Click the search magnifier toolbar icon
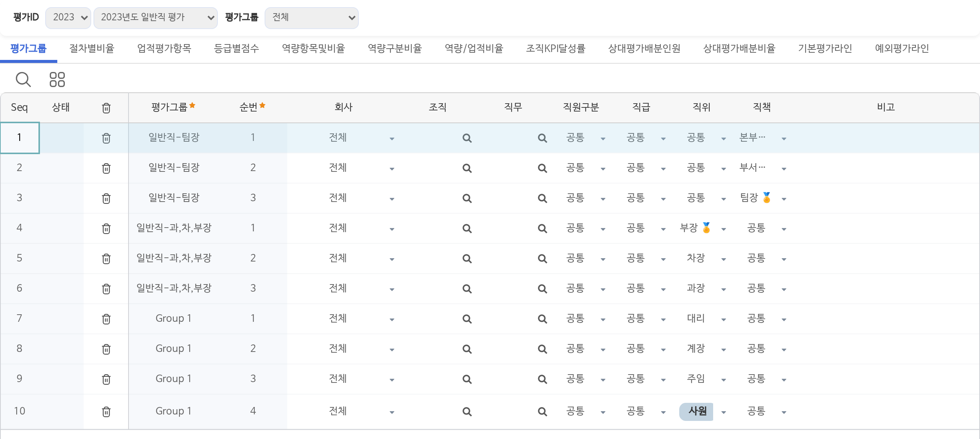The width and height of the screenshot is (980, 439). [x=23, y=80]
